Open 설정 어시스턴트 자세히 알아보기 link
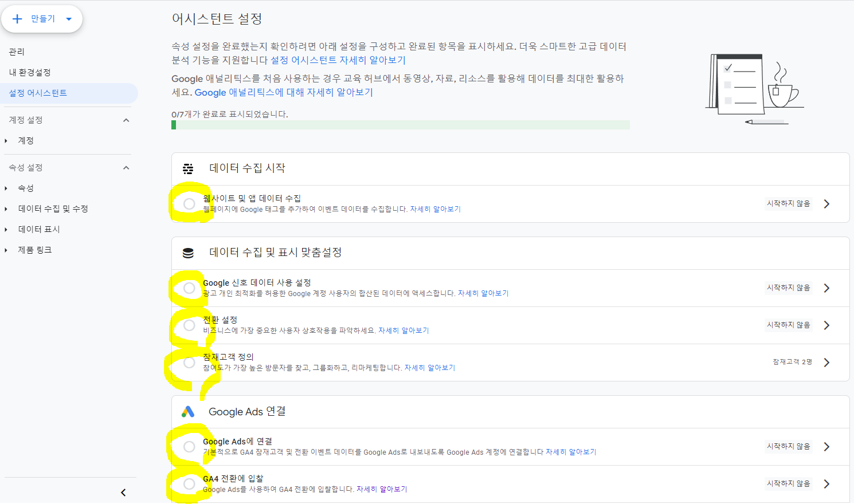This screenshot has width=854, height=504. click(338, 60)
